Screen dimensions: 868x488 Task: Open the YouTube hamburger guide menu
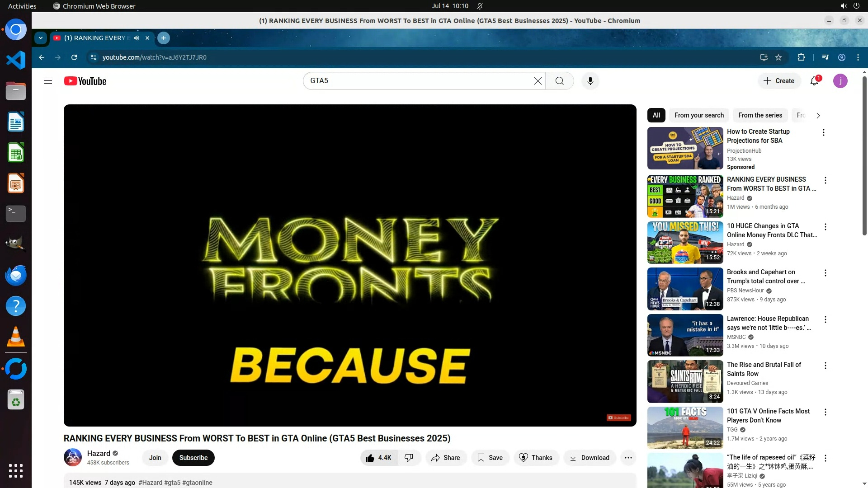(48, 81)
